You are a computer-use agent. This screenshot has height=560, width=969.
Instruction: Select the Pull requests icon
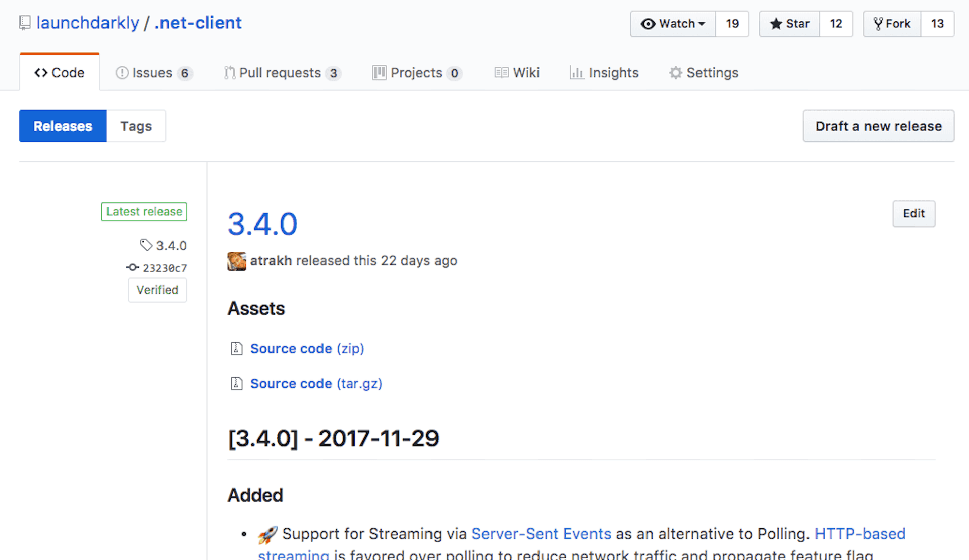230,73
